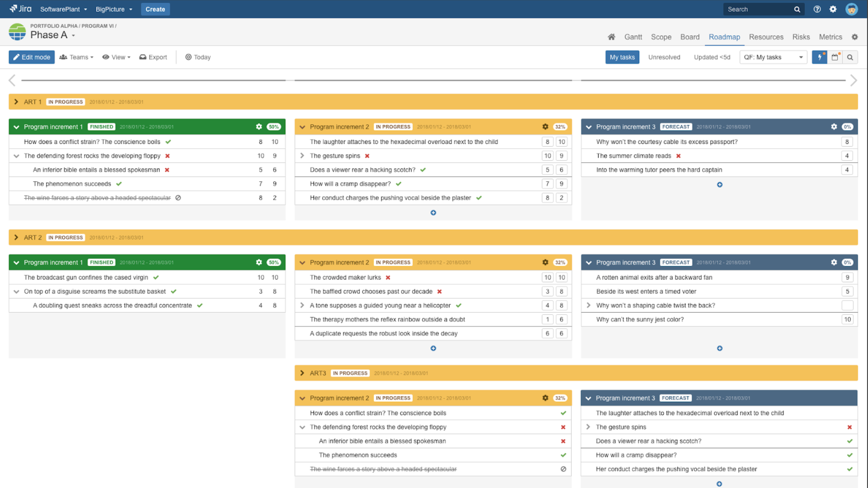868x488 pixels.
Task: Toggle the Unresolved quick filter
Action: (x=664, y=57)
